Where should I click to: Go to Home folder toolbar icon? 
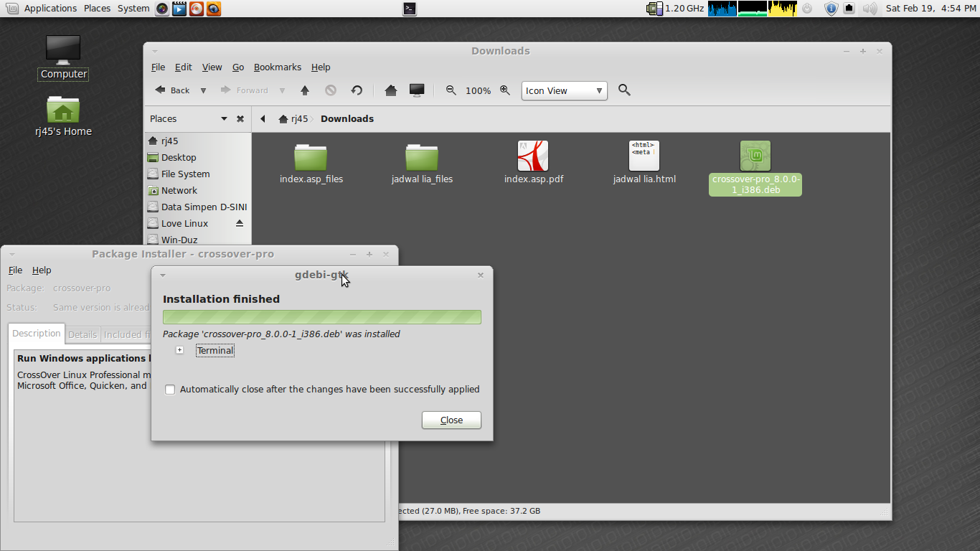(x=390, y=90)
